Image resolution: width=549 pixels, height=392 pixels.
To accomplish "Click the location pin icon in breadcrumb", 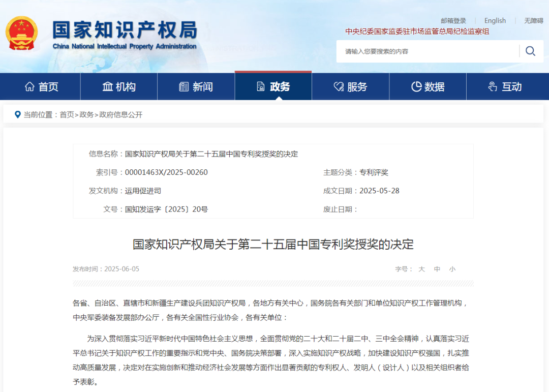I will click(18, 114).
